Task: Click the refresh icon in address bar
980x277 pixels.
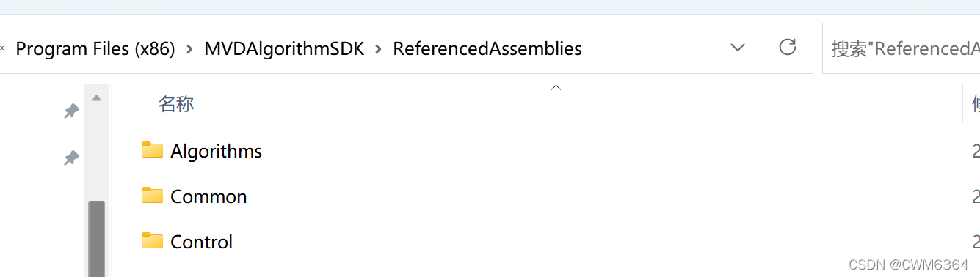Action: tap(788, 48)
